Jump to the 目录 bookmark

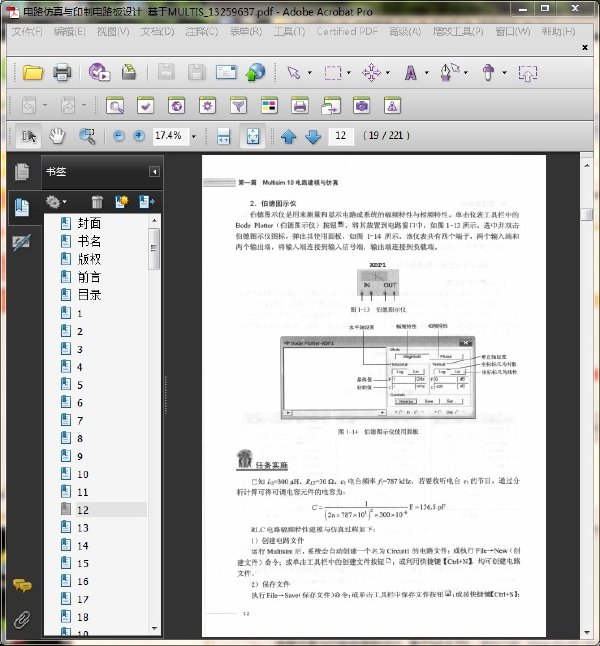tap(89, 295)
